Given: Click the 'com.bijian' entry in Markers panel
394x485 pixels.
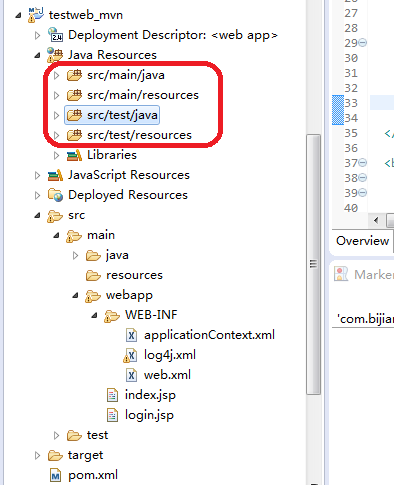Looking at the screenshot, I should point(365,319).
